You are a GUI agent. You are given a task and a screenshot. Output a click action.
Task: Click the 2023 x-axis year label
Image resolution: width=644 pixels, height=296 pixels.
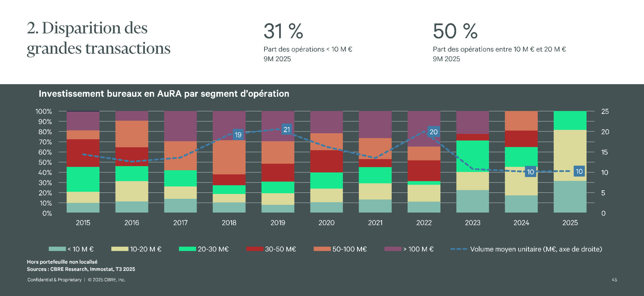[472, 223]
